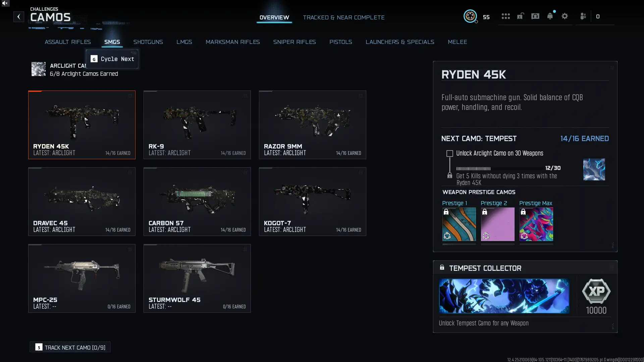Open the headset voice chat icon
The width and height of the screenshot is (644, 362).
(535, 16)
